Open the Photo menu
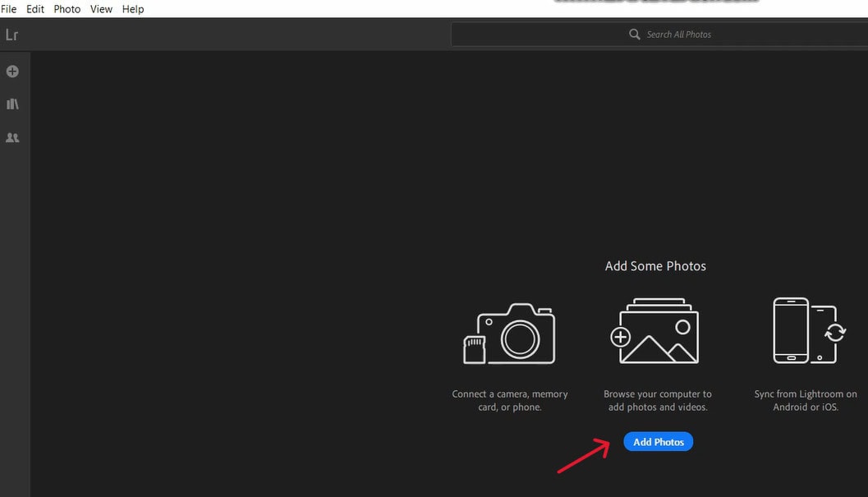This screenshot has height=497, width=868. pos(67,9)
